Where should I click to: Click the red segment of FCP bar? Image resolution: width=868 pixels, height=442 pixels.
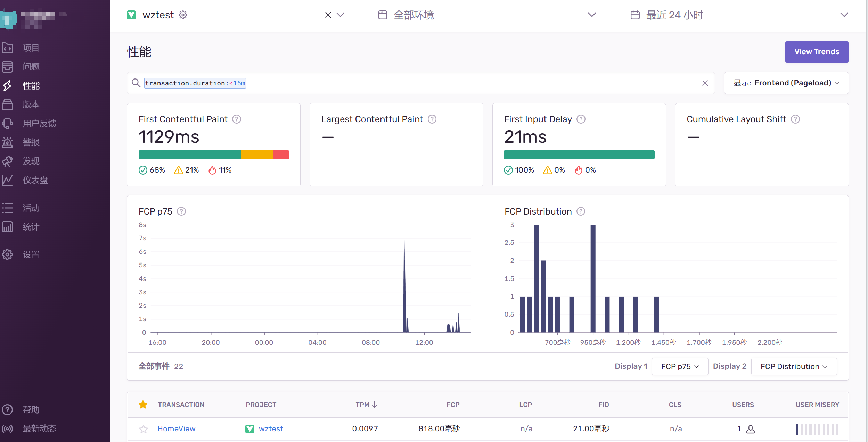[x=281, y=155]
